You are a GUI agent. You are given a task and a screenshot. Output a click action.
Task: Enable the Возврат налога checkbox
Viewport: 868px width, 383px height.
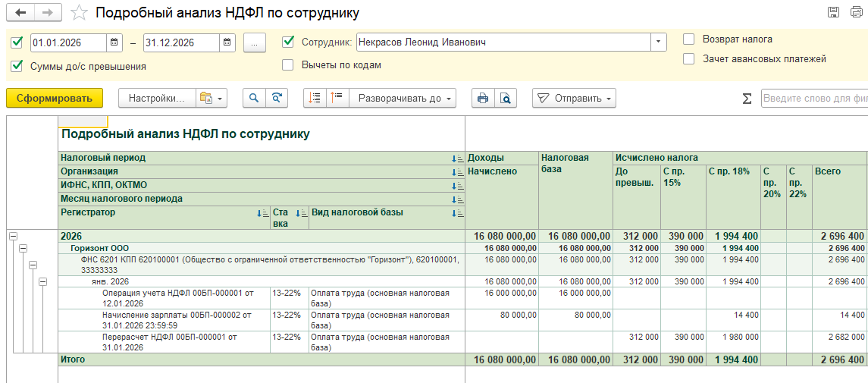(x=688, y=39)
